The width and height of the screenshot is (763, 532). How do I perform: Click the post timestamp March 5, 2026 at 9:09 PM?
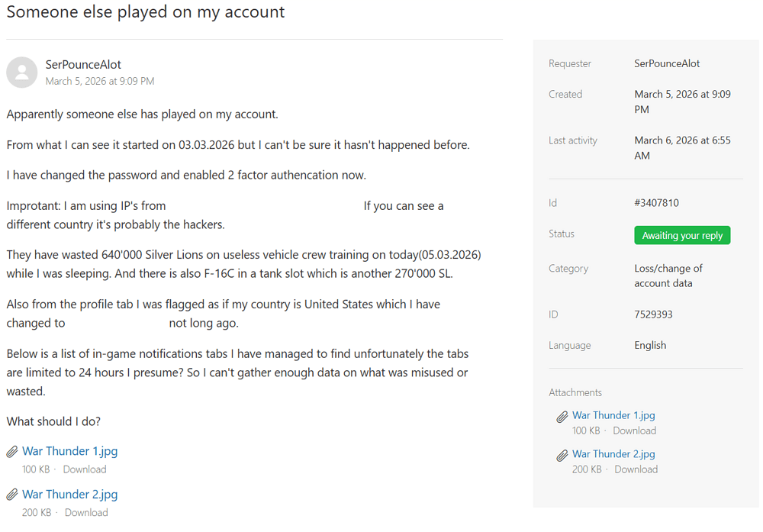[100, 81]
